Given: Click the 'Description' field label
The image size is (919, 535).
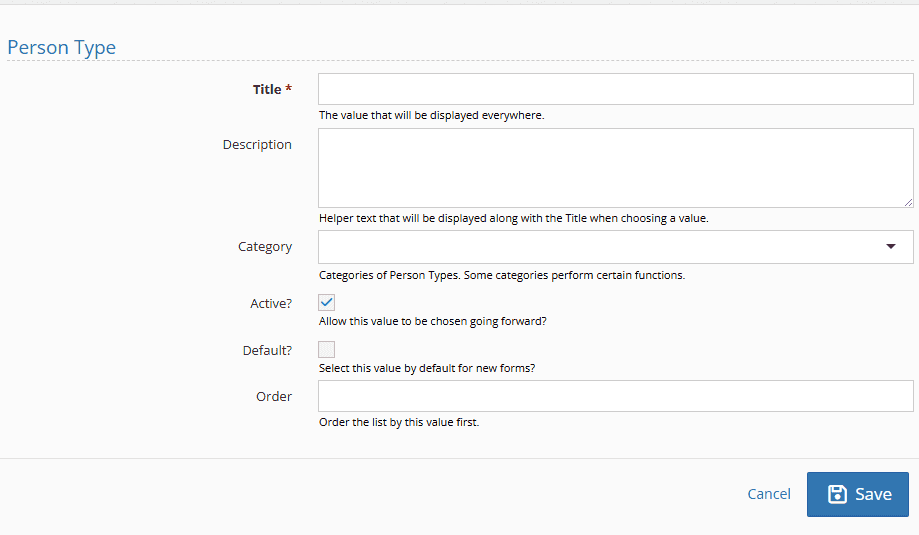Looking at the screenshot, I should (x=257, y=145).
